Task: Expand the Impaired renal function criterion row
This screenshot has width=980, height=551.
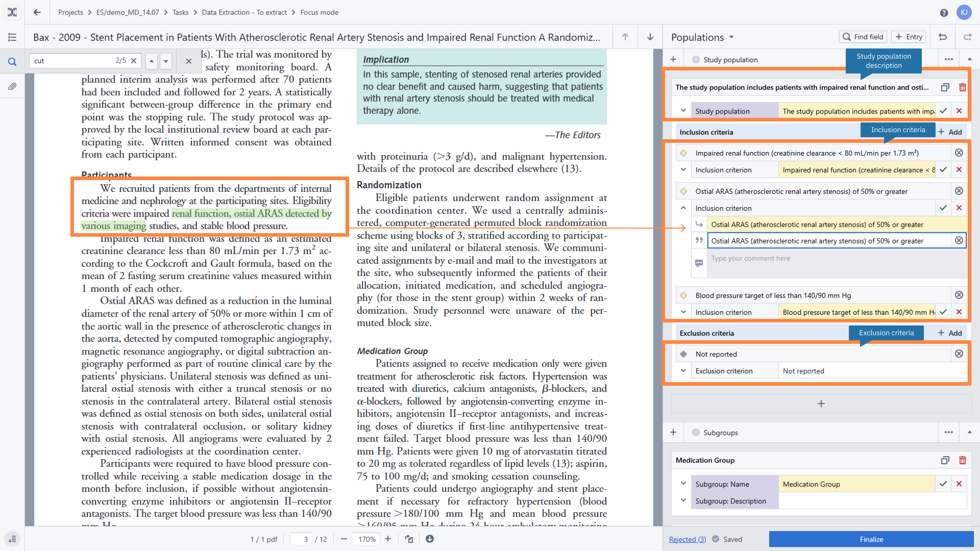Action: 684,170
